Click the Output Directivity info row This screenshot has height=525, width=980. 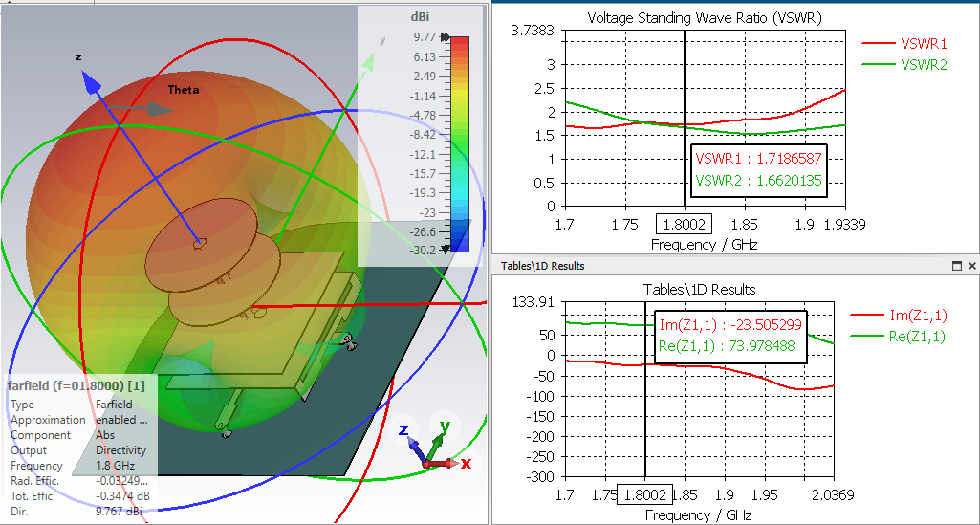(80, 450)
